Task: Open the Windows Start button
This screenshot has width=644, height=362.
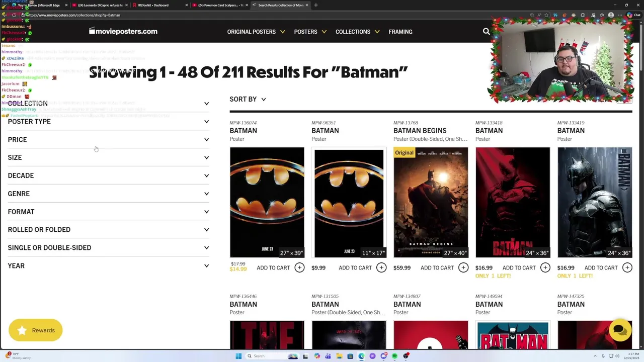Action: click(238, 356)
